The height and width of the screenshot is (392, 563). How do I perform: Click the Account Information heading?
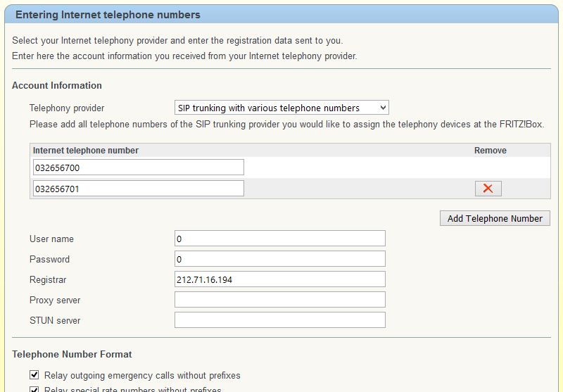click(x=57, y=85)
